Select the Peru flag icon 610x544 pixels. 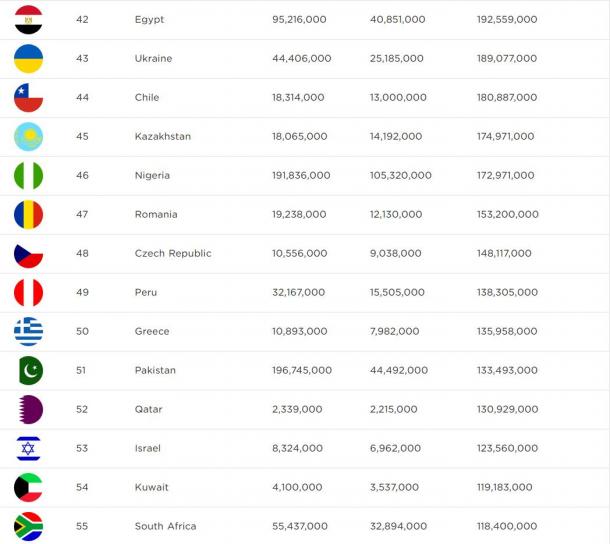point(28,292)
